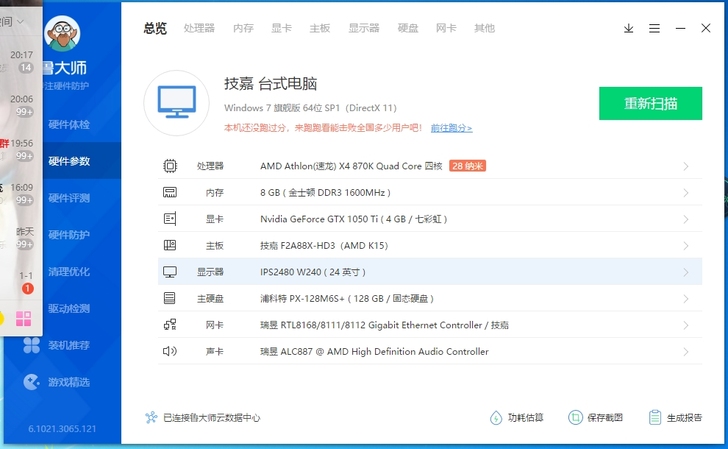The width and height of the screenshot is (728, 449).
Task: Expand the 内存 row chevron
Action: (686, 193)
